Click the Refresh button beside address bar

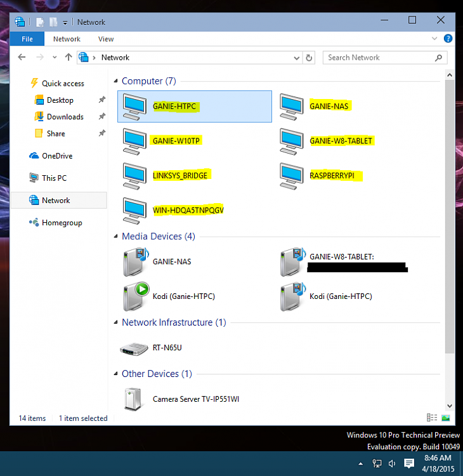pyautogui.click(x=309, y=58)
